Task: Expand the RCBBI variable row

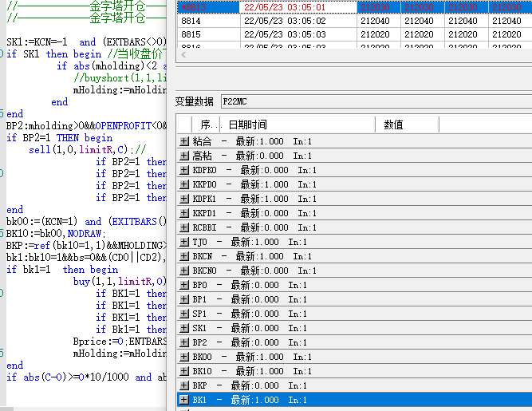Action: (184, 227)
